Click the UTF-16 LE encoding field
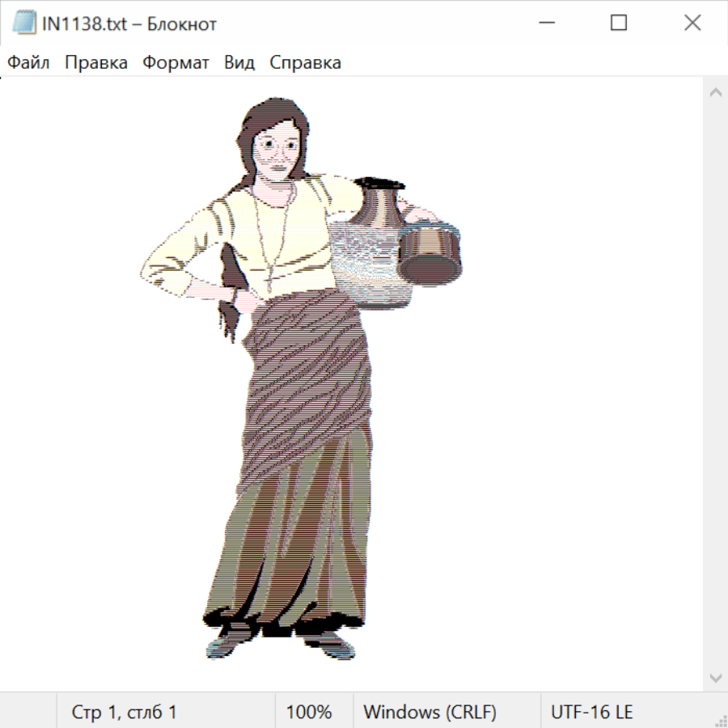The width and height of the screenshot is (728, 728). click(591, 712)
